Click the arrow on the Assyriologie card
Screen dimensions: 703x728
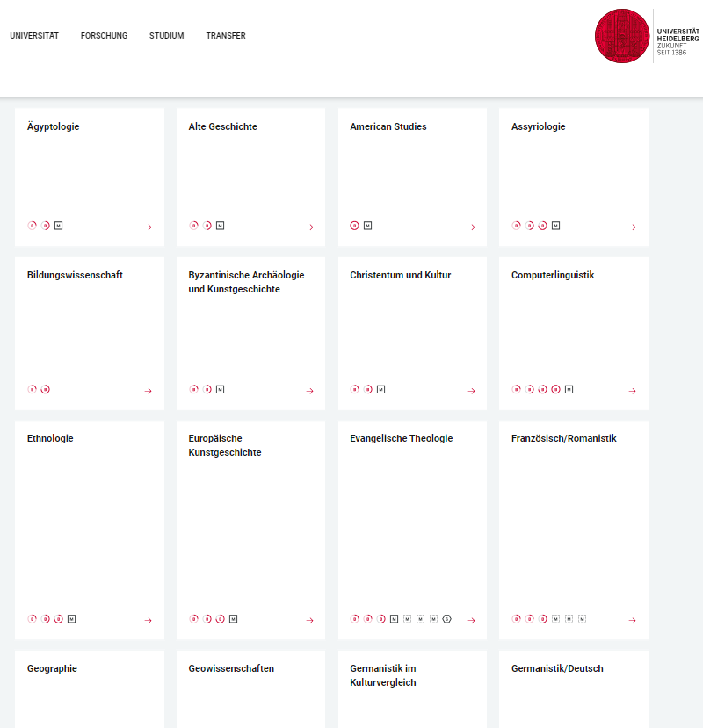coord(632,227)
